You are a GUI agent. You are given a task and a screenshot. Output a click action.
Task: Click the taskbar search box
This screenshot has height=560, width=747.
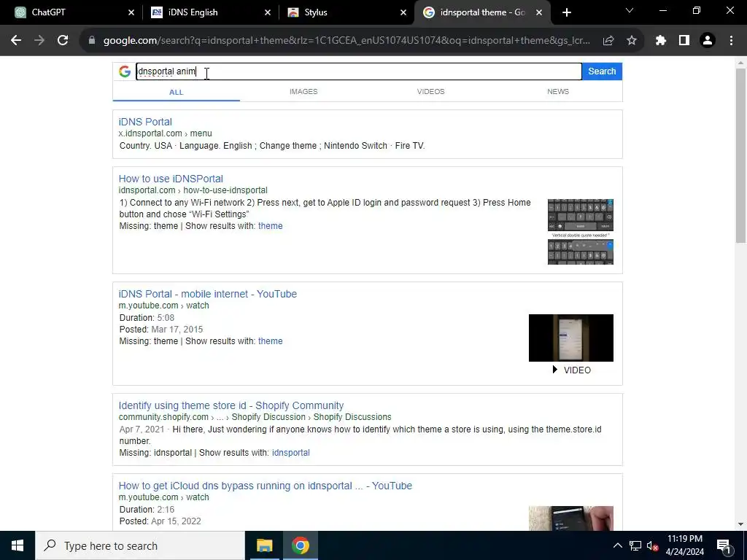[140, 545]
